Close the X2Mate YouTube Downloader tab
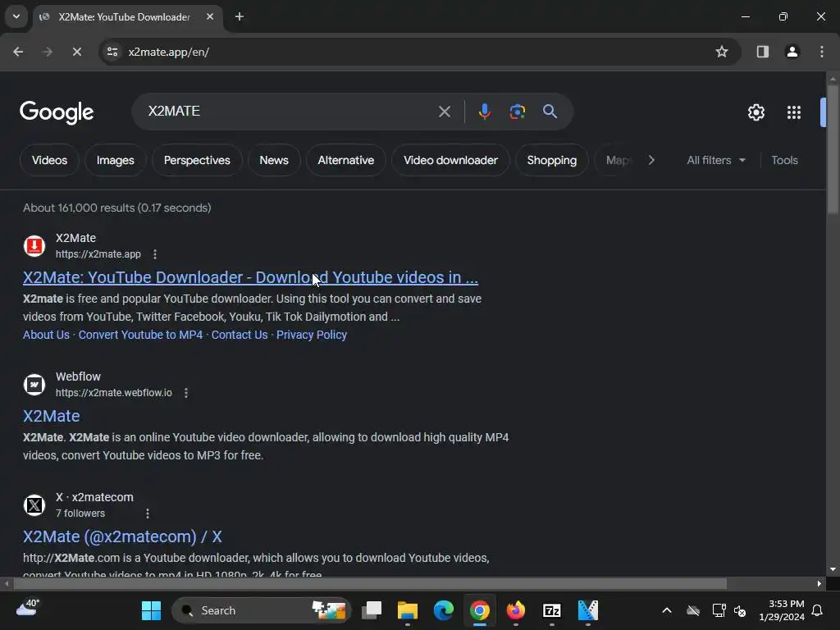Screen dimensions: 840x630 (x=210, y=16)
